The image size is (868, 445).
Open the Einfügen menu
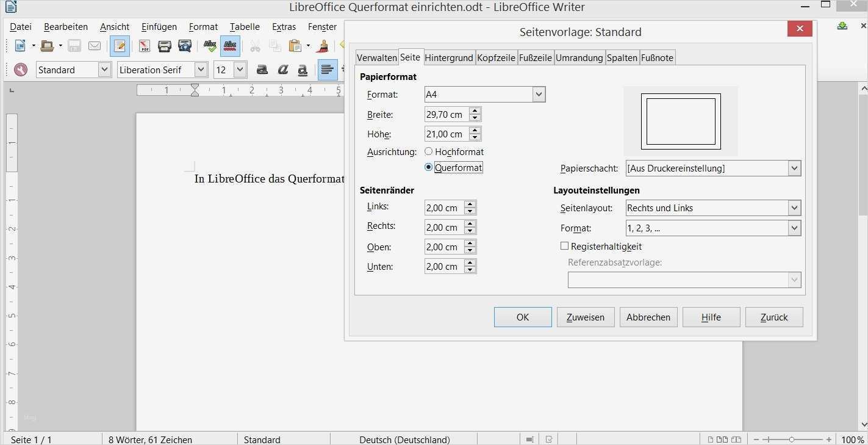coord(159,27)
